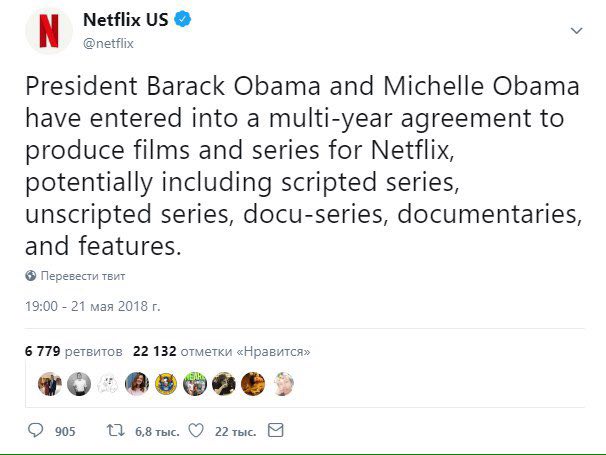The image size is (606, 455).
Task: Click the 6,8 тыс. retweet count
Action: point(157,431)
